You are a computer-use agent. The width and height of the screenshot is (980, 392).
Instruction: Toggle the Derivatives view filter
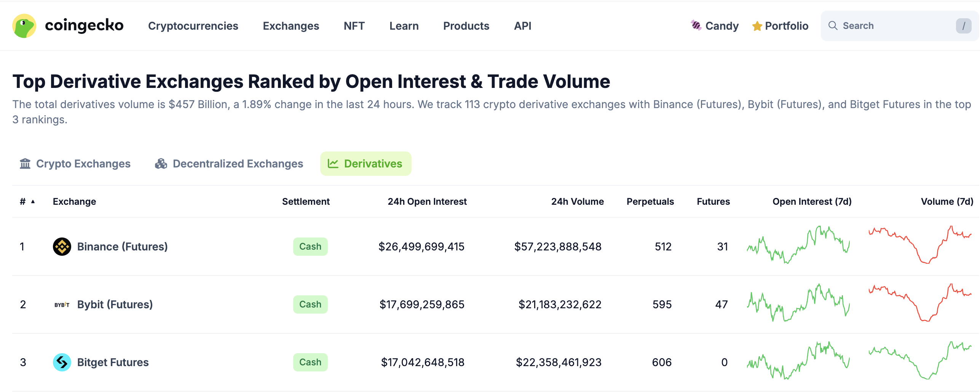point(366,163)
